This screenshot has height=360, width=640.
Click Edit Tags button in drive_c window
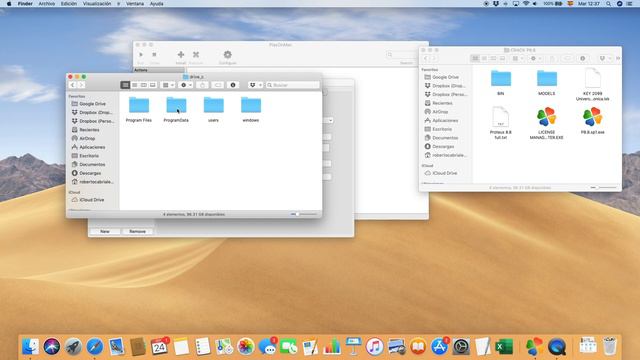pyautogui.click(x=218, y=85)
